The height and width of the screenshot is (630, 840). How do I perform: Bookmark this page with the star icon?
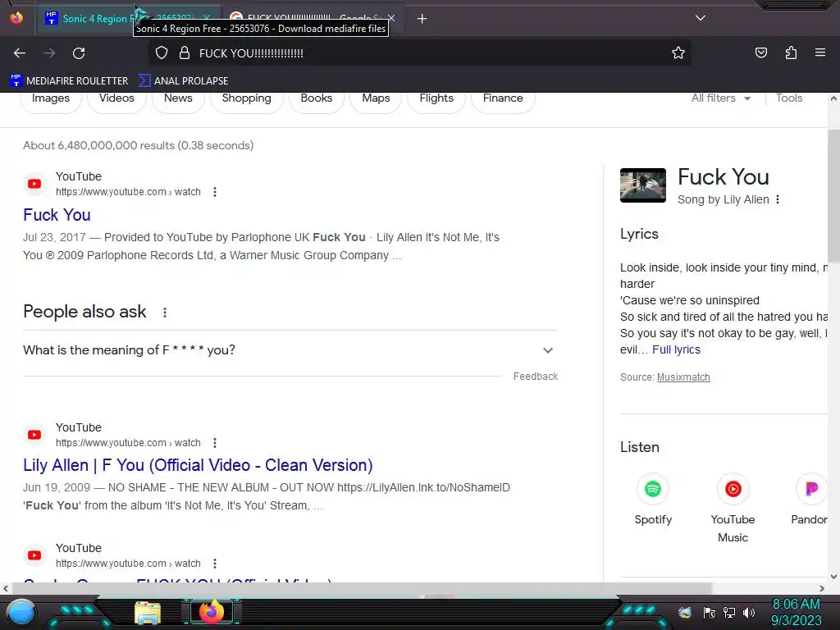point(678,52)
